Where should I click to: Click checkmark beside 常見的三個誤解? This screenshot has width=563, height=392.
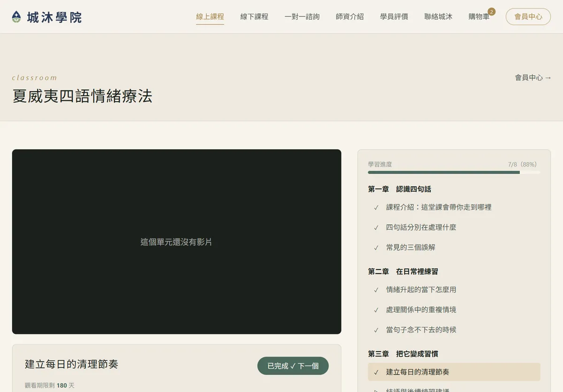click(376, 248)
